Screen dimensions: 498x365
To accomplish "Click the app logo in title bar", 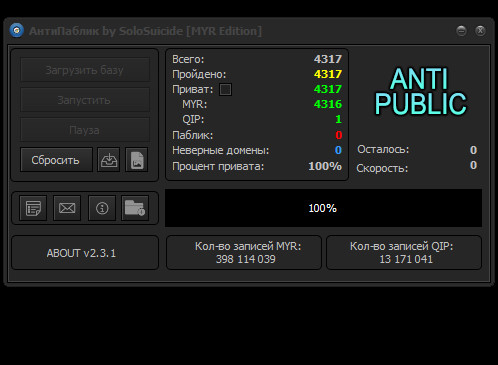I will (x=16, y=31).
